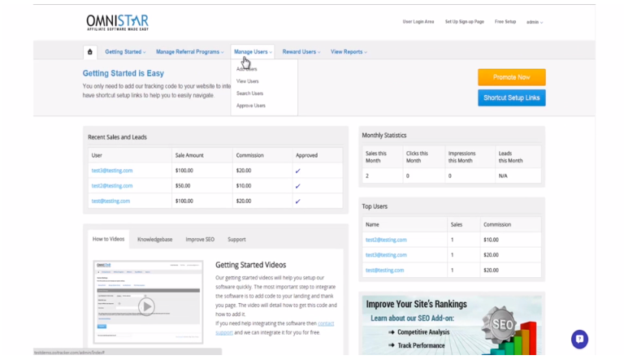Open test3@testing.com in Recent Sales
The image size is (624, 364).
point(112,171)
